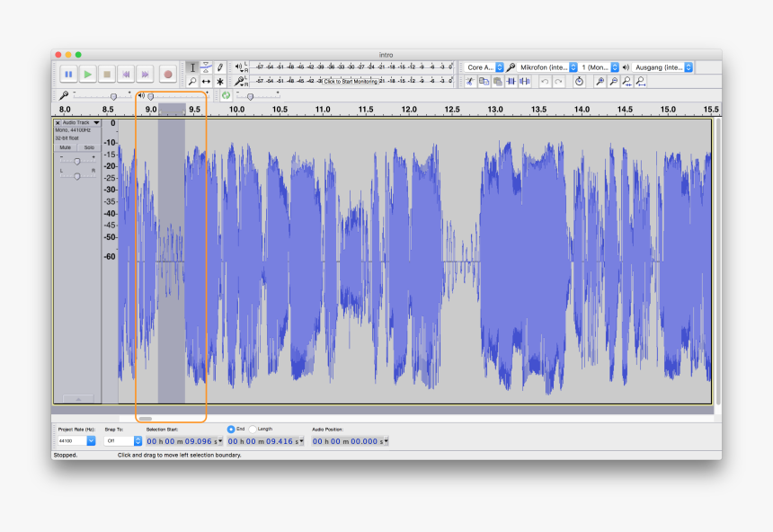Viewport: 773px width, 532px height.
Task: Open the Ausgang playback device dropdown
Action: click(663, 67)
